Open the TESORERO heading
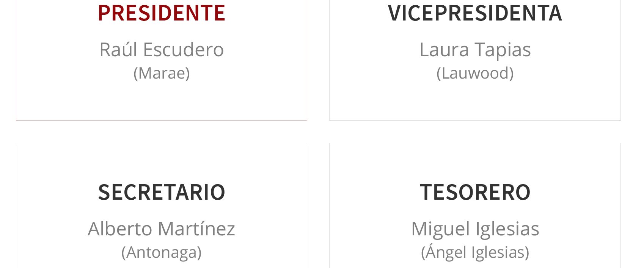 point(475,192)
